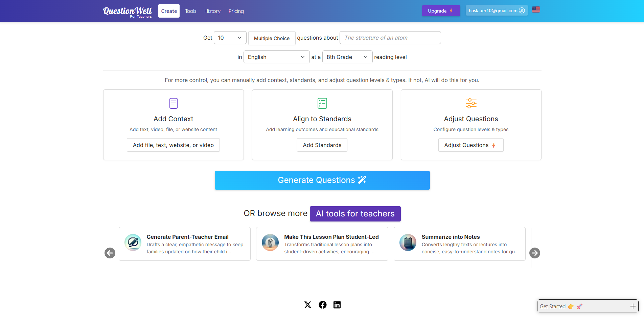Open the Facebook social icon
644x317 pixels.
pos(323,305)
